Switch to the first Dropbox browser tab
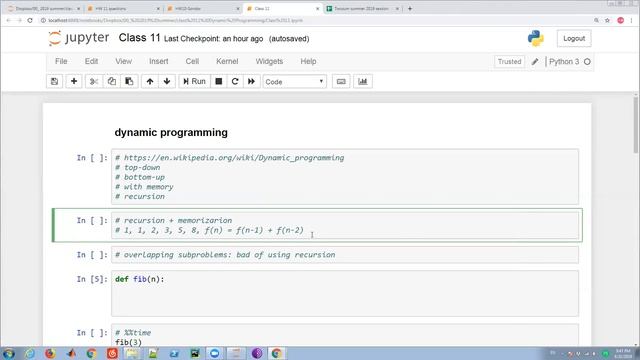The width and height of the screenshot is (640, 360). click(44, 9)
